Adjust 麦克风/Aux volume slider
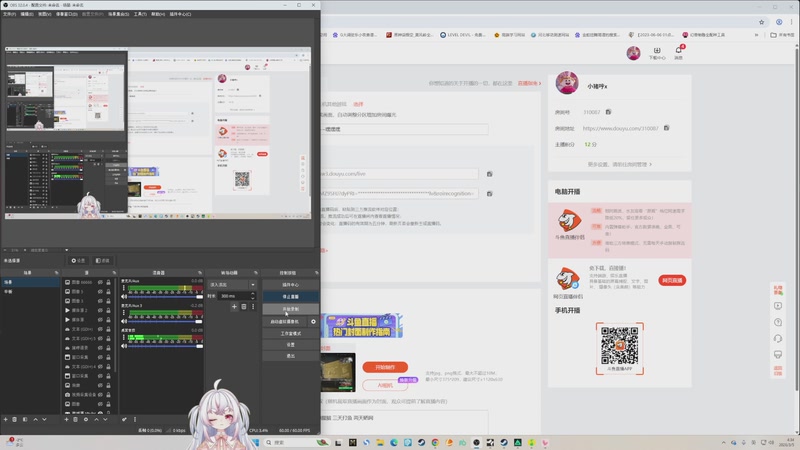The image size is (800, 450). [x=165, y=296]
